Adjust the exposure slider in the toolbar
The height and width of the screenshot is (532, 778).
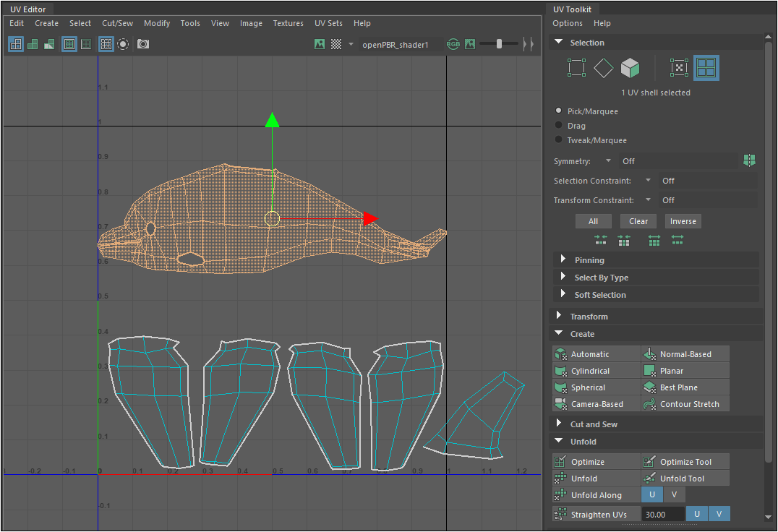point(499,44)
